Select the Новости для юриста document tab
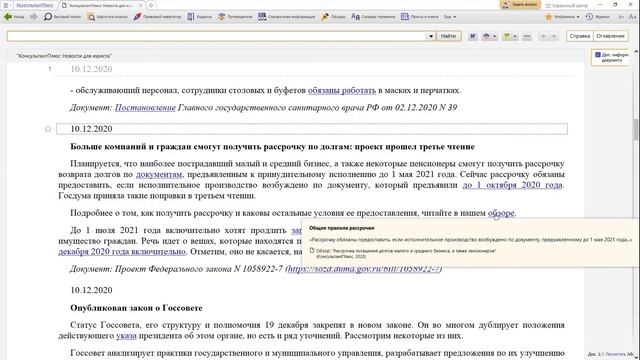640x360 pixels. tap(100, 5)
